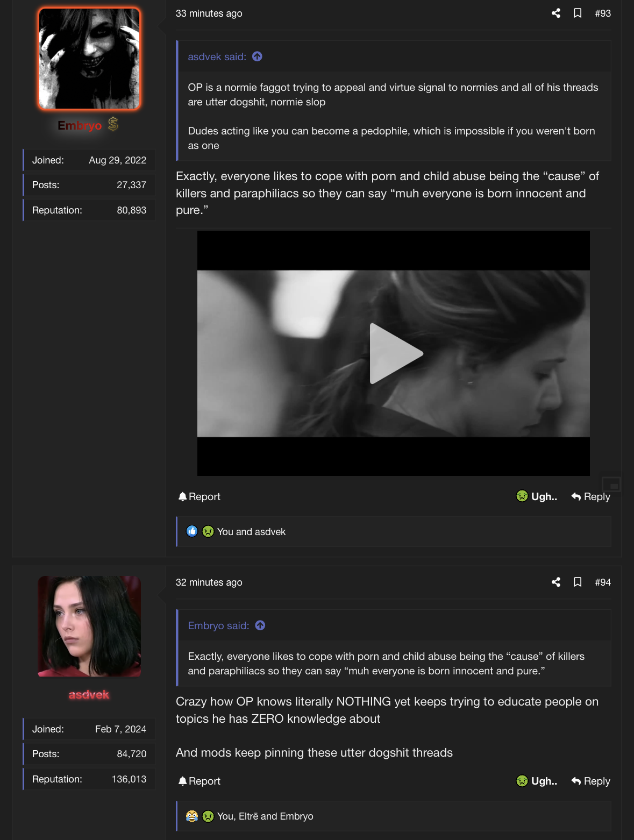Click the picture-in-picture icon below video
634x840 pixels.
tap(612, 485)
